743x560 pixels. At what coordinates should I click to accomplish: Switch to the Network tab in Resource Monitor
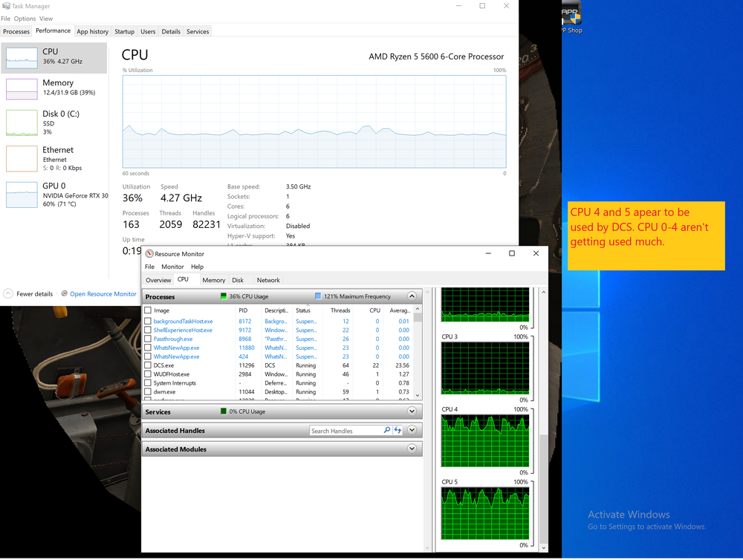tap(268, 280)
